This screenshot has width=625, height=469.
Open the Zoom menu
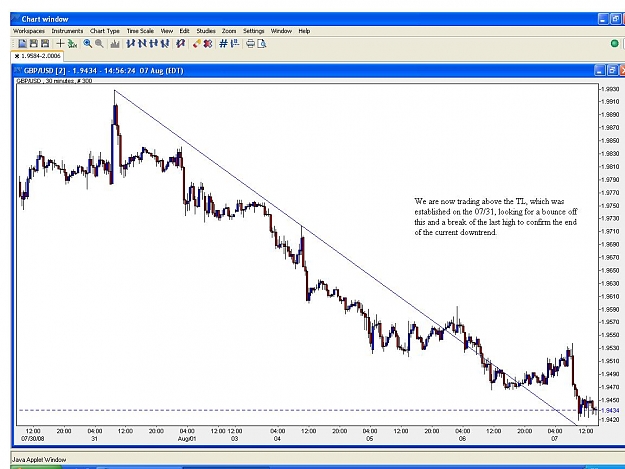click(229, 31)
